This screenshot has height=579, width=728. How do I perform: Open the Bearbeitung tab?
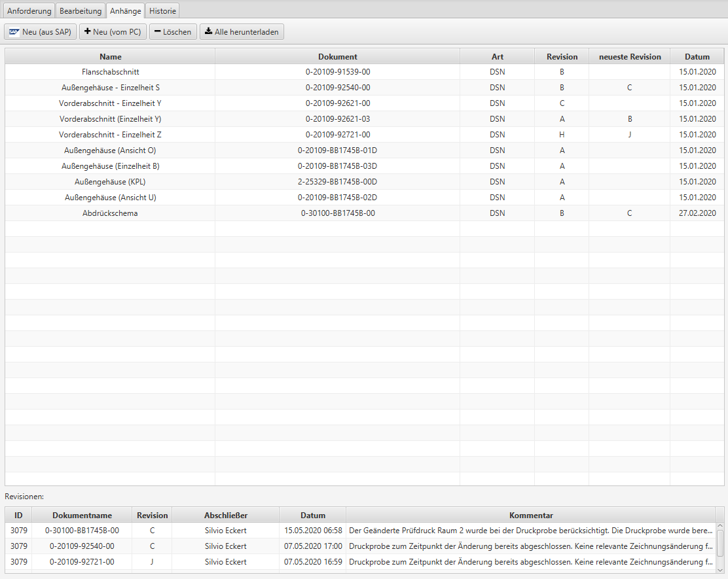(81, 11)
